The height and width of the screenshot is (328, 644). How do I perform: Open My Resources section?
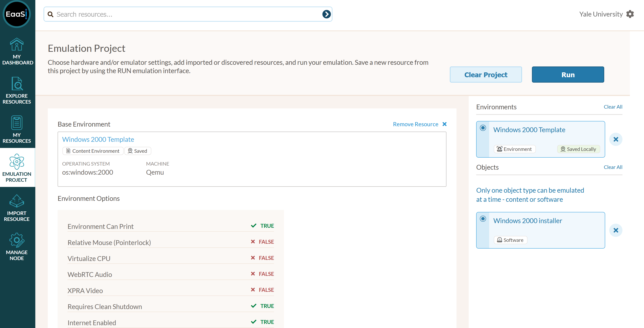pyautogui.click(x=17, y=130)
